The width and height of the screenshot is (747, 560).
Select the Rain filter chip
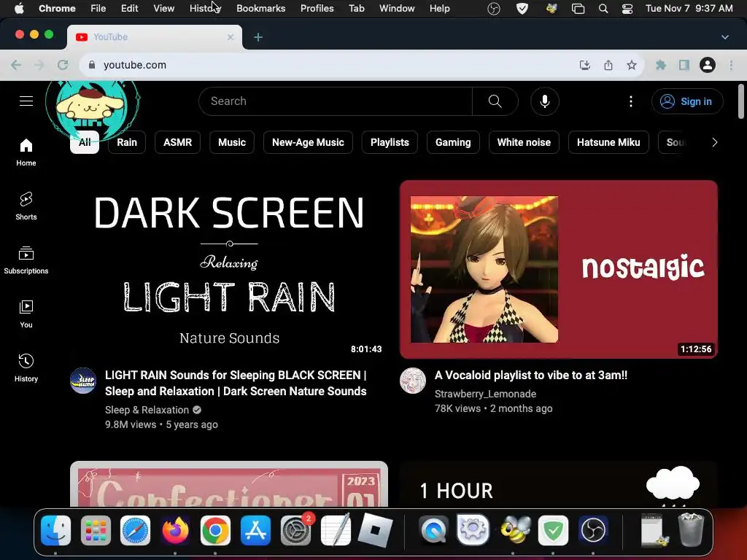[127, 142]
